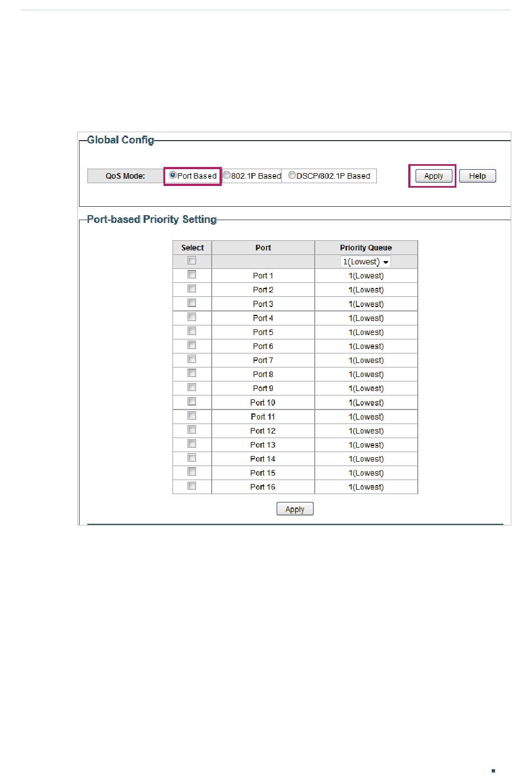532x777 pixels.
Task: Tick the Port 12 checkbox
Action: (x=192, y=430)
